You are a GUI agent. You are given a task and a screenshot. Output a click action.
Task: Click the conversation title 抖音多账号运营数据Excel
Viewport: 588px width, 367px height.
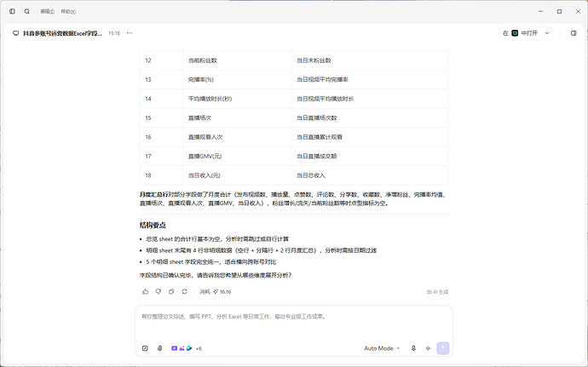[x=62, y=33]
